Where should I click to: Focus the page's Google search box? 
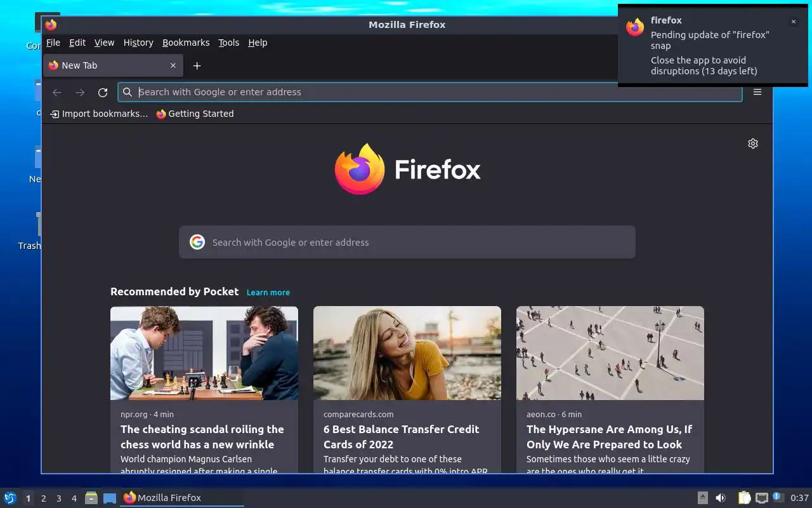(407, 242)
